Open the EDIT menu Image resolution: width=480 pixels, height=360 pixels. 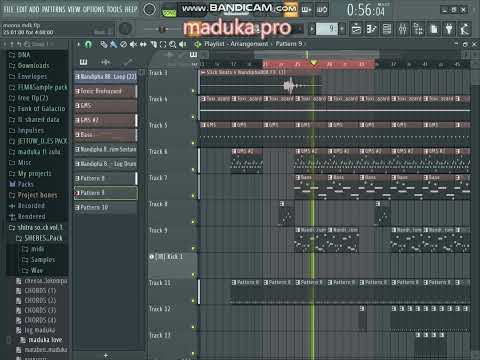pos(22,10)
